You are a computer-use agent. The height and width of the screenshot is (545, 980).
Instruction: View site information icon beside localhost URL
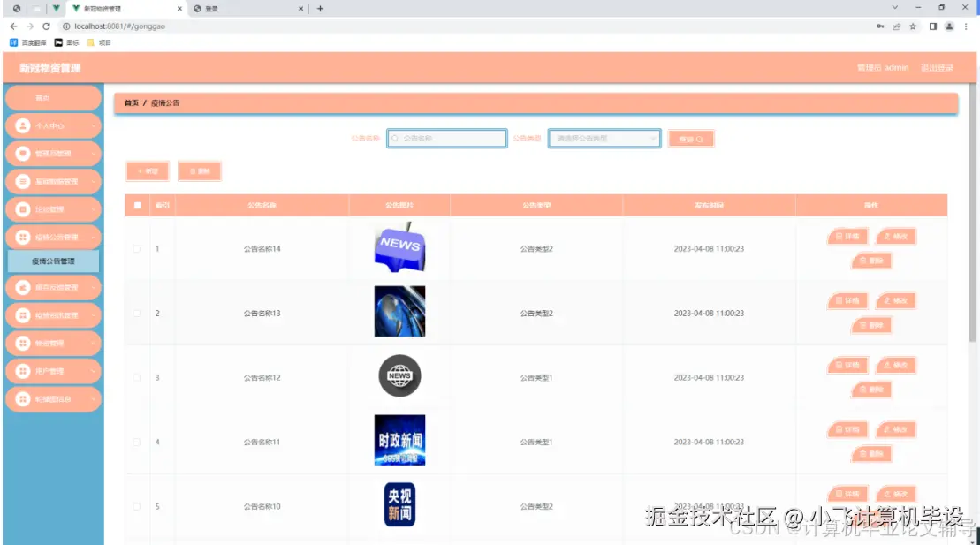click(66, 26)
